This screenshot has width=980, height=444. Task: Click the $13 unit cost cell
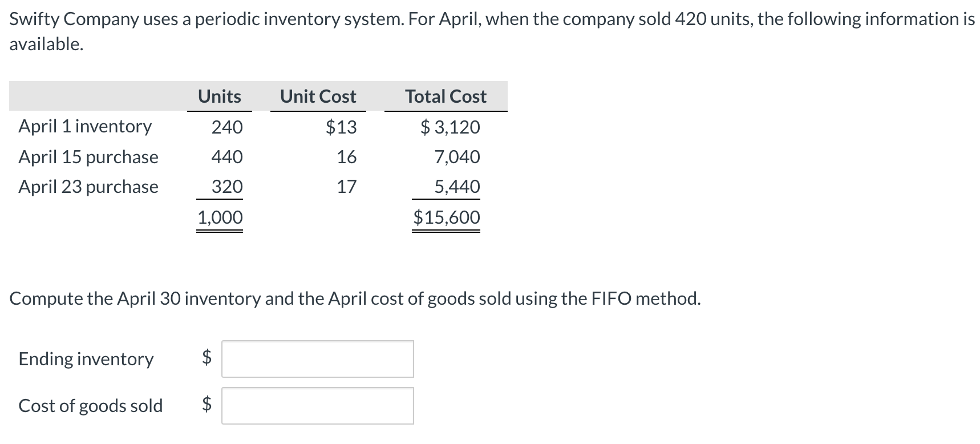point(341,127)
